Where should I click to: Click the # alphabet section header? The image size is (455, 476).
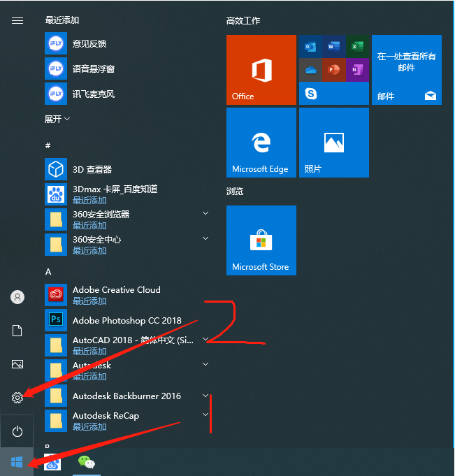pyautogui.click(x=48, y=145)
